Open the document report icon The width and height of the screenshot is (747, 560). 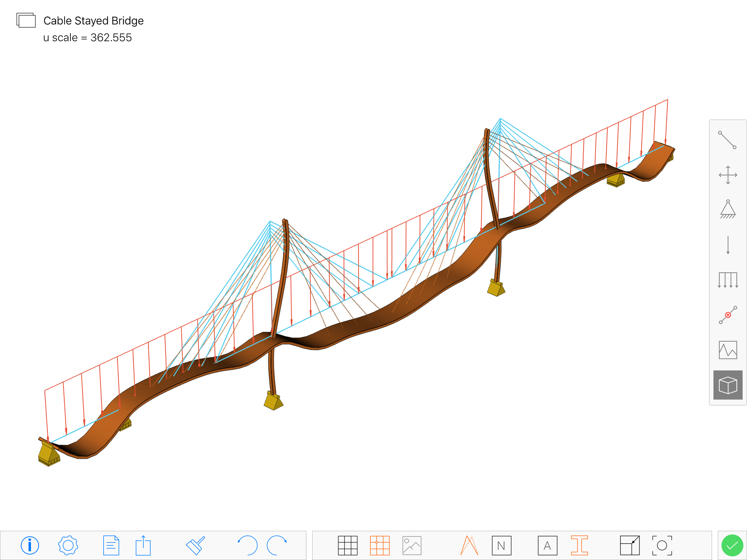(x=111, y=545)
